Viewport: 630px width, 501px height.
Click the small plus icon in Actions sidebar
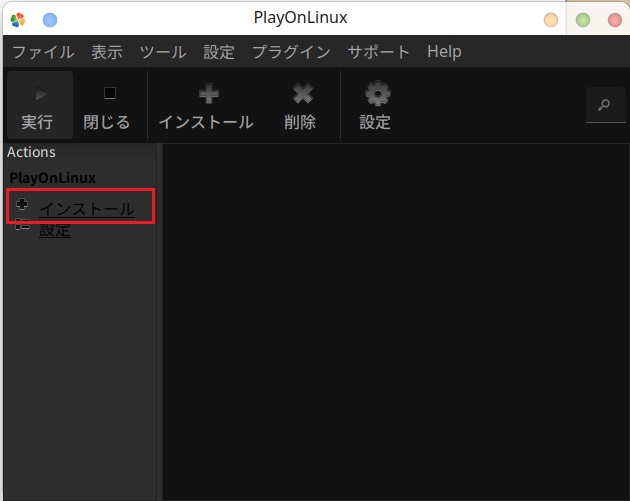(x=22, y=205)
